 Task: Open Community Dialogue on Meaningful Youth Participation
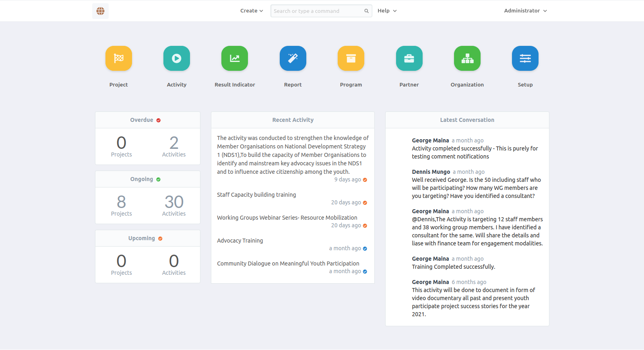coord(288,264)
